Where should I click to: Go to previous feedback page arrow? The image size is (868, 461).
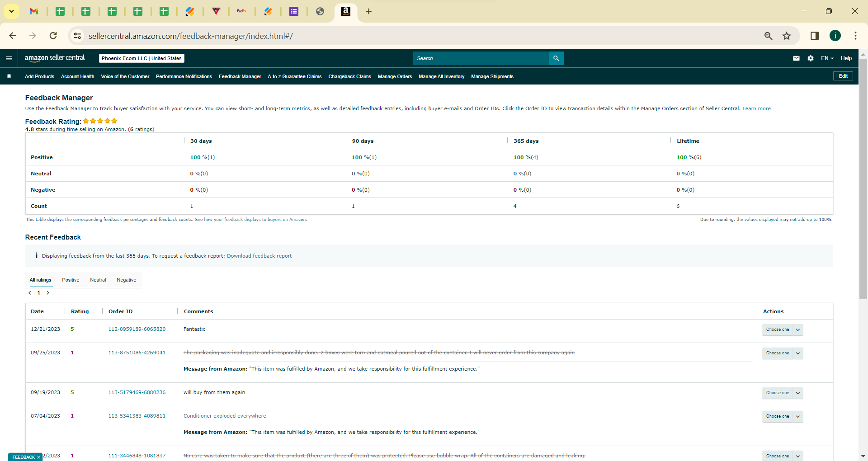pyautogui.click(x=30, y=293)
